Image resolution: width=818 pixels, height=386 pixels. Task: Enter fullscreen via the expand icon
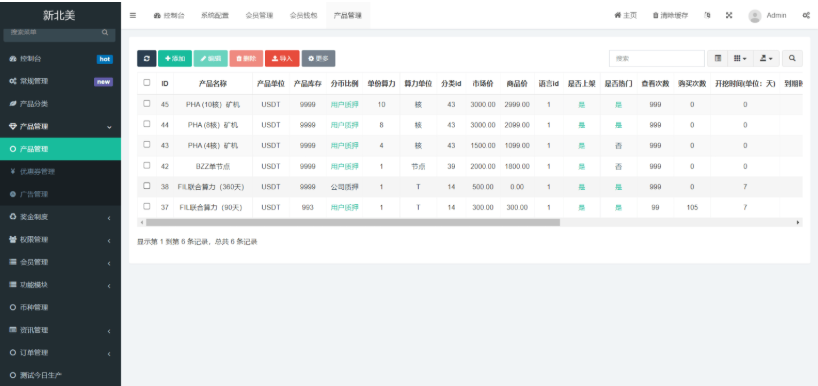click(x=729, y=16)
